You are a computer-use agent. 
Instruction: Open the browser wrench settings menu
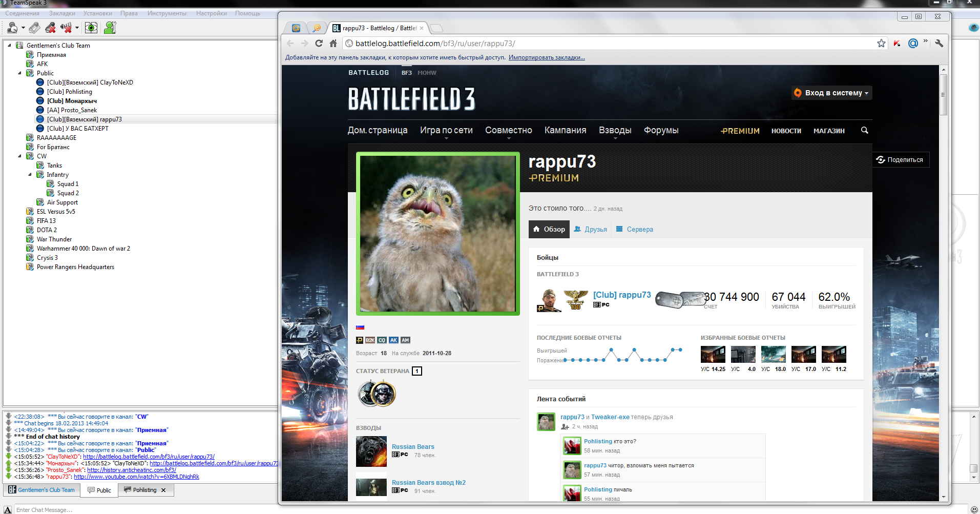coord(939,44)
